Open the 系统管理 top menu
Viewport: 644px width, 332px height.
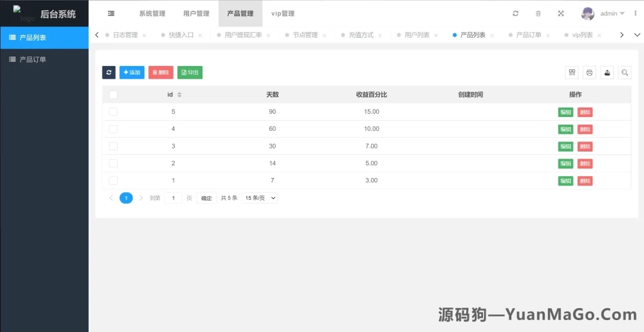coord(152,14)
